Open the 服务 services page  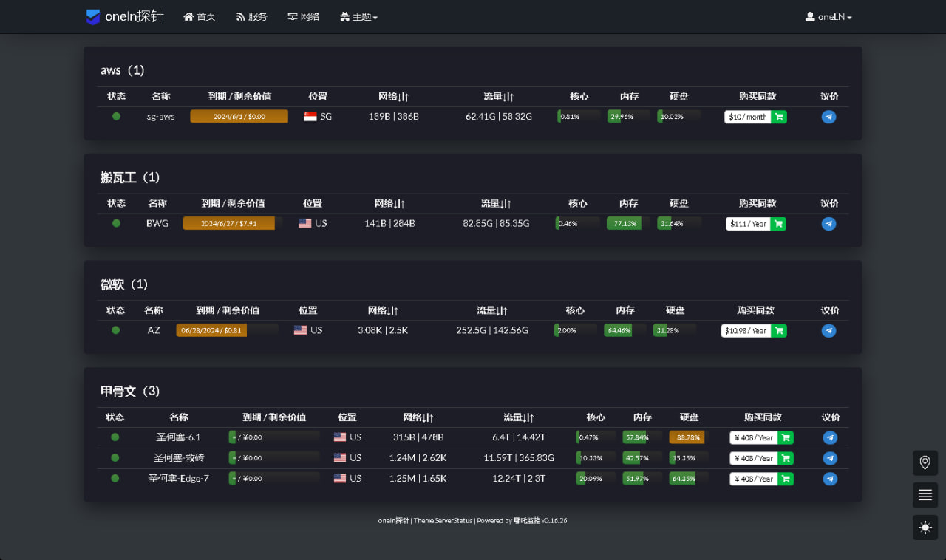[252, 17]
